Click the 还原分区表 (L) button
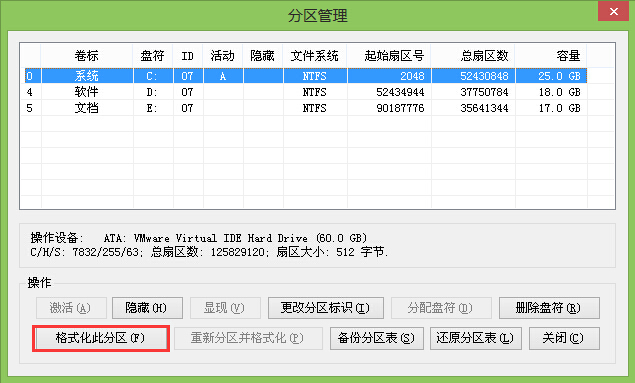The width and height of the screenshot is (635, 383). tap(475, 338)
